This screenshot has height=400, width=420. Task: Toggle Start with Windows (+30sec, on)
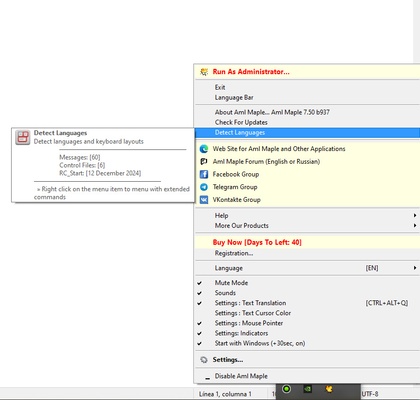307,343
